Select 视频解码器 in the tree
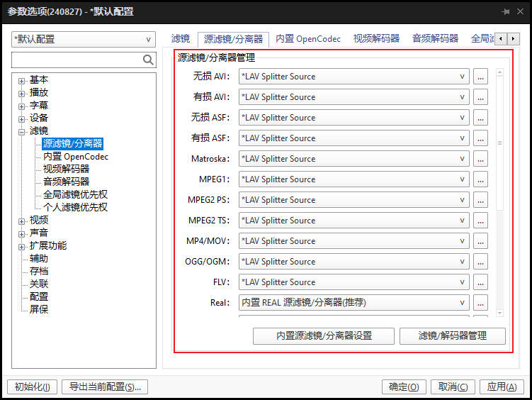The width and height of the screenshot is (532, 400). pos(66,169)
